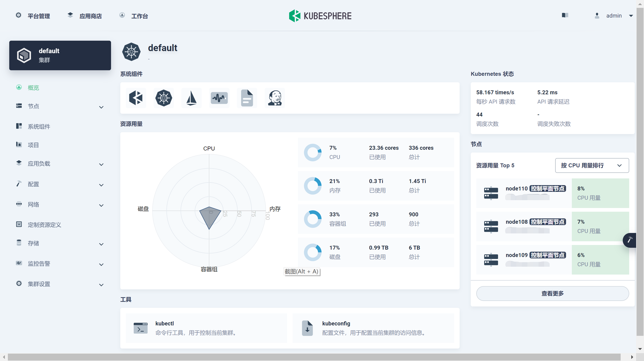The width and height of the screenshot is (644, 361).
Task: Open the Jenkins DevOps component icon
Action: pyautogui.click(x=275, y=98)
